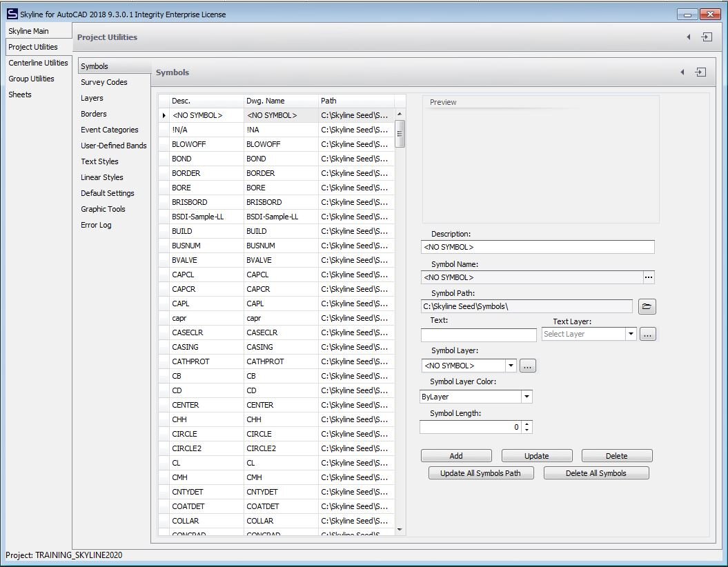Viewport: 728px width, 567px height.
Task: Select BVALVE in Dwg. Name column
Action: coord(281,260)
